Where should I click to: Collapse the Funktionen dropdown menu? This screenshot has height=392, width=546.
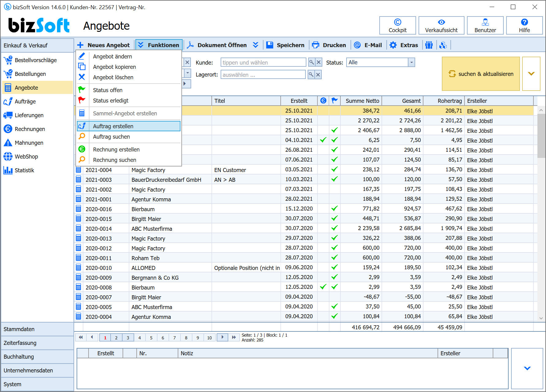[x=159, y=45]
